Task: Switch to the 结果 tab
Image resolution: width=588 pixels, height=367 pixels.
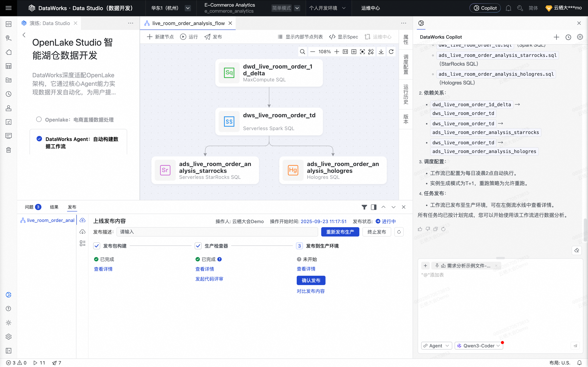Action: [54, 207]
